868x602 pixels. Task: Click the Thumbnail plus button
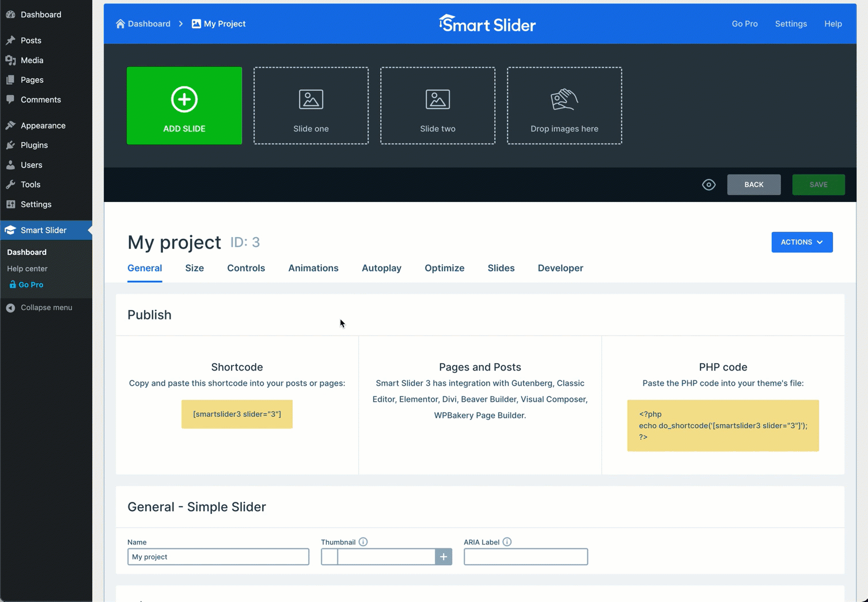pyautogui.click(x=444, y=557)
